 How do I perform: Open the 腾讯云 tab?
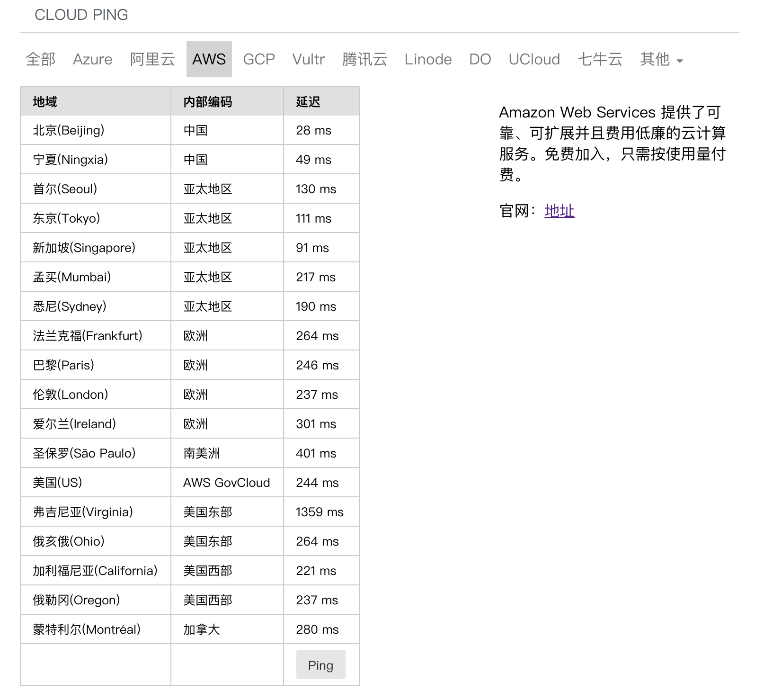[x=364, y=59]
